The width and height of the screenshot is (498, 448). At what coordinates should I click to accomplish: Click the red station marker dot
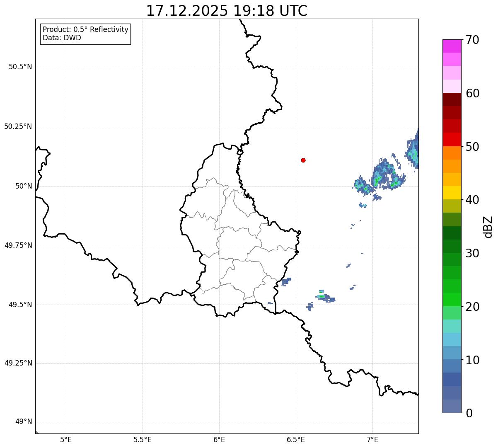click(303, 160)
